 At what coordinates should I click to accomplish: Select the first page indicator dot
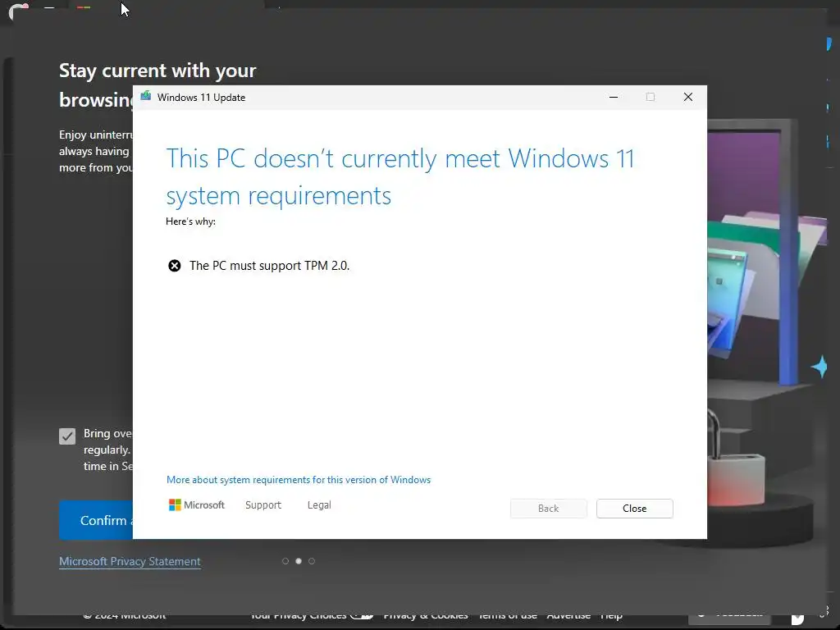click(x=285, y=561)
